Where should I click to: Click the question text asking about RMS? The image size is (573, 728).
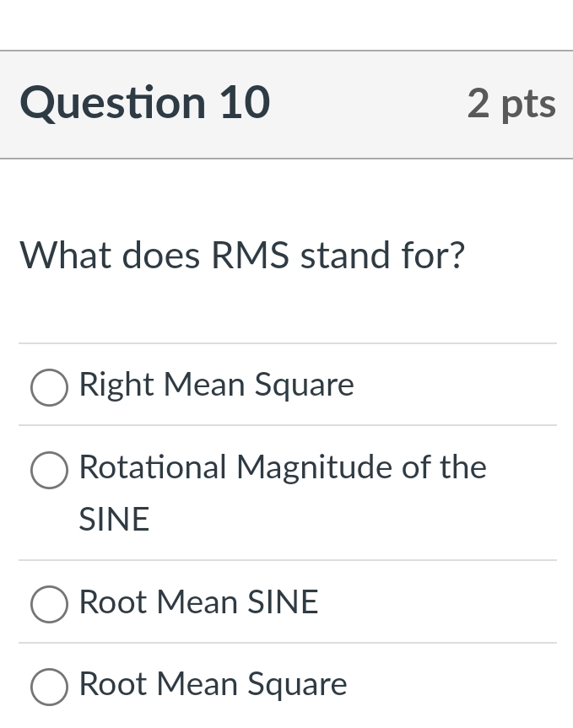(x=242, y=256)
